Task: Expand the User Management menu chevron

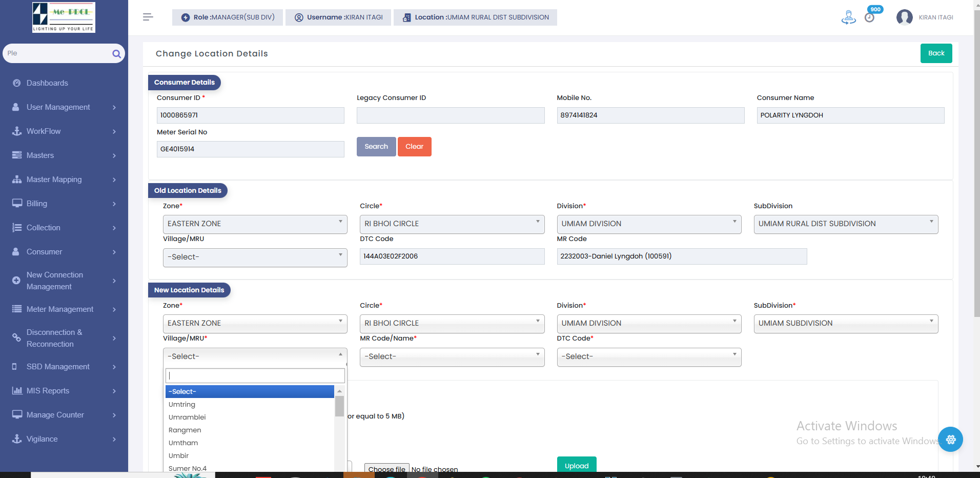Action: coord(114,107)
